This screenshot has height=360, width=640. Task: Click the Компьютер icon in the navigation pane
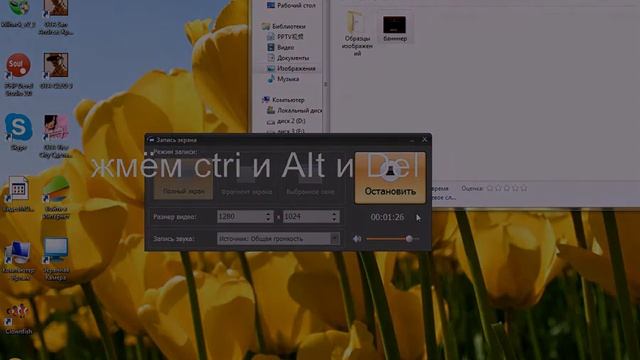(266, 100)
